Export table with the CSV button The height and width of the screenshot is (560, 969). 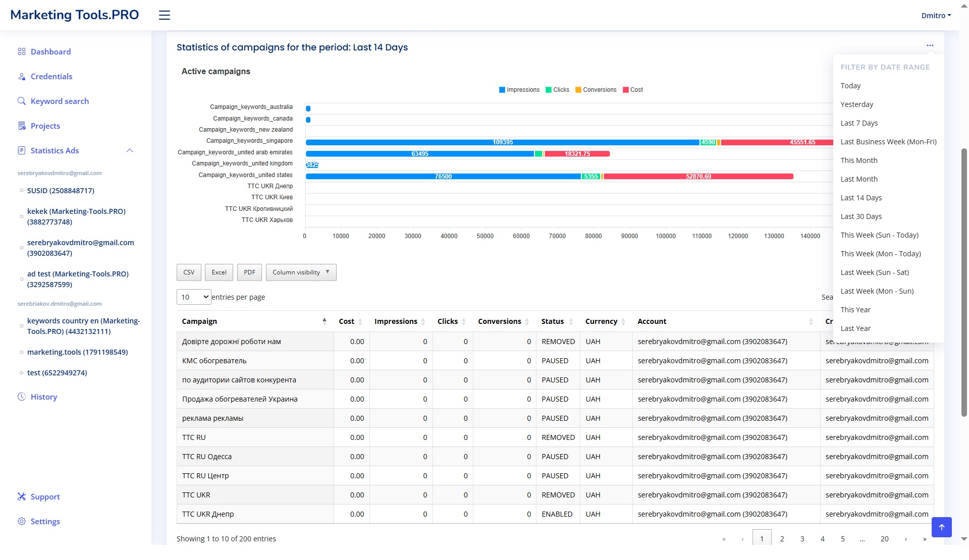(x=189, y=272)
